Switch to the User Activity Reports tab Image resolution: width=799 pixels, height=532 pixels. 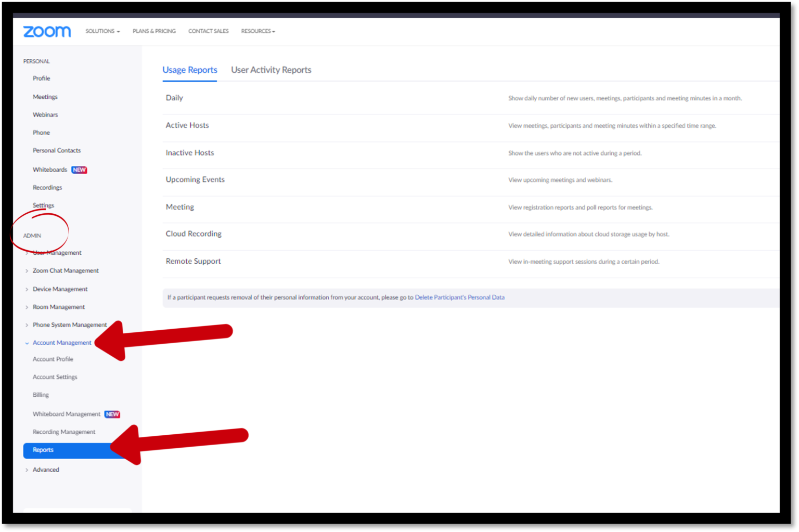pyautogui.click(x=271, y=70)
